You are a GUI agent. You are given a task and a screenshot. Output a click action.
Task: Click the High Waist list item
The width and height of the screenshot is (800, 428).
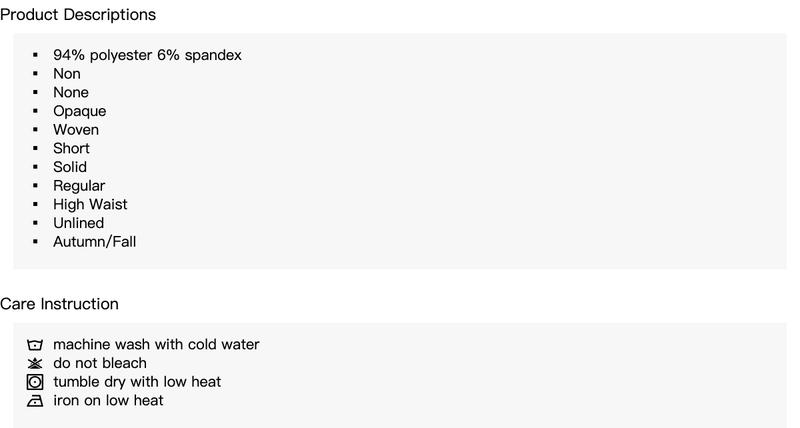[x=90, y=205]
